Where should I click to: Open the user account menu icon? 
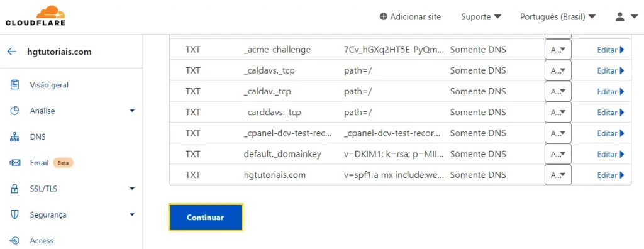click(626, 17)
